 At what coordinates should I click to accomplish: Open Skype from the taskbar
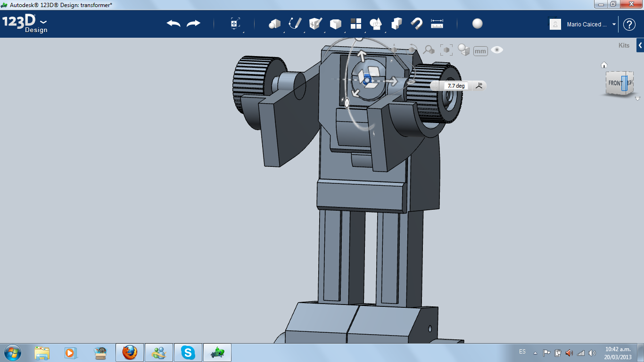point(188,353)
